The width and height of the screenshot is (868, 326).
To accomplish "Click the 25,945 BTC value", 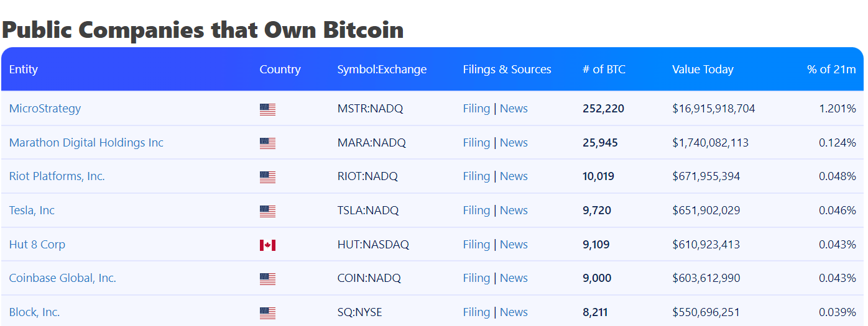I will coord(601,143).
